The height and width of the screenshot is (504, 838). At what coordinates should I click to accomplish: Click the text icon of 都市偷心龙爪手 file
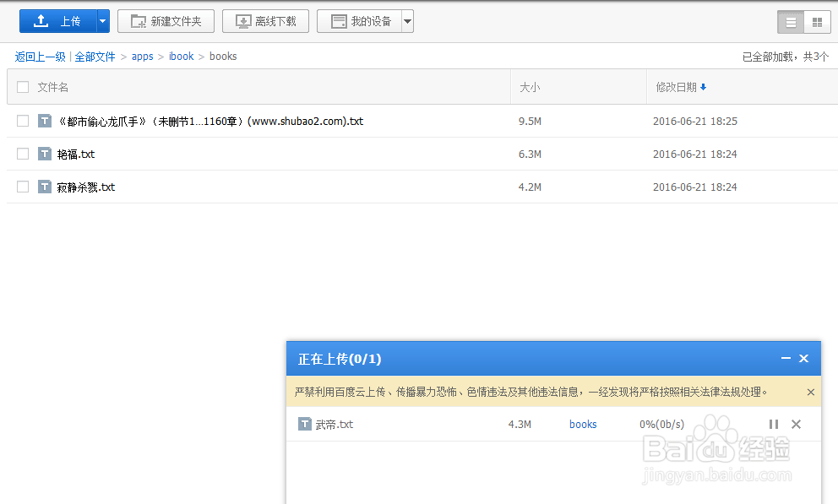click(45, 122)
